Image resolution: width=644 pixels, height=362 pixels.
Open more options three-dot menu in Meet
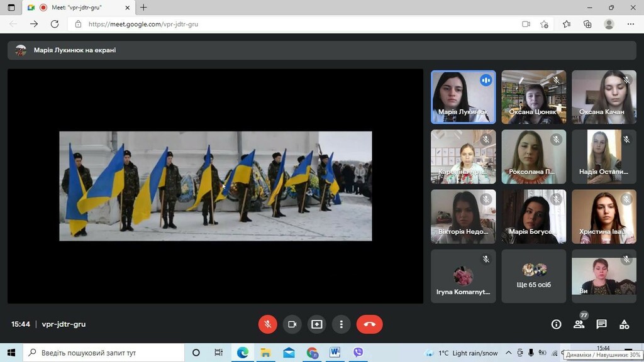pos(341,324)
